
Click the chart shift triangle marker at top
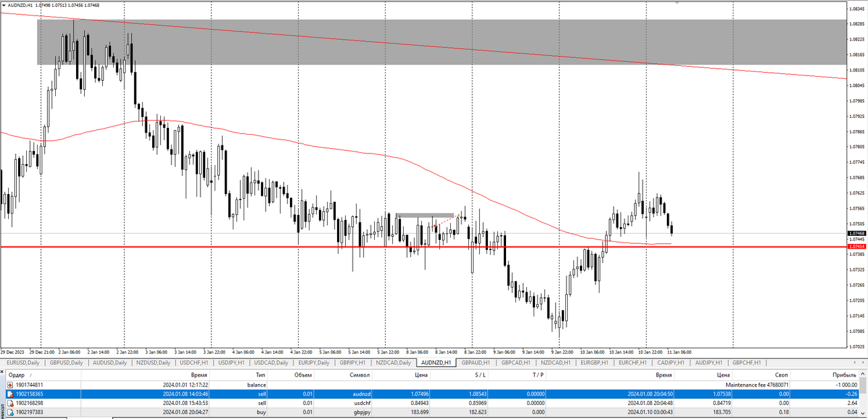tap(677, 3)
